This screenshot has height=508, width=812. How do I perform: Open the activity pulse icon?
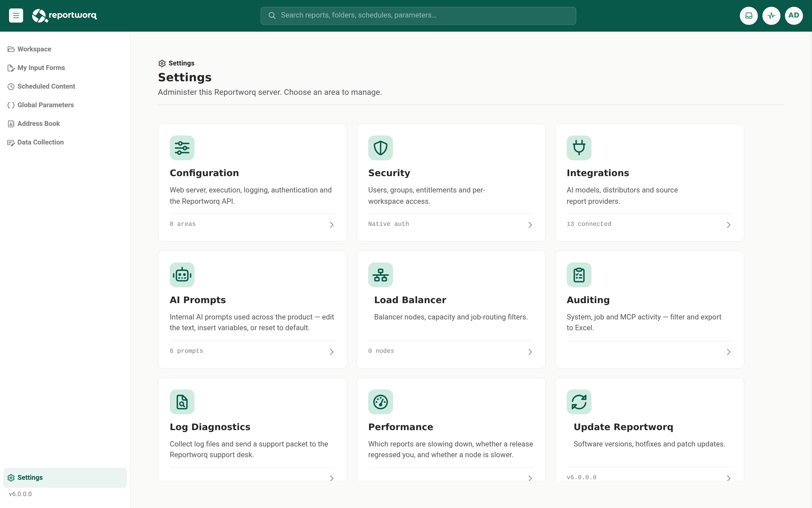(x=771, y=16)
